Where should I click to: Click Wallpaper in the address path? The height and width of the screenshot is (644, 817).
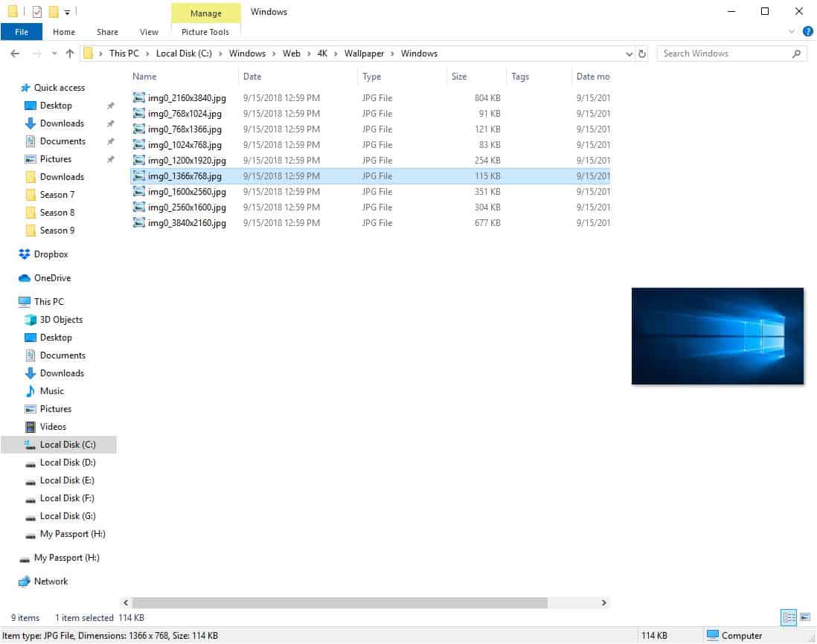(x=364, y=54)
